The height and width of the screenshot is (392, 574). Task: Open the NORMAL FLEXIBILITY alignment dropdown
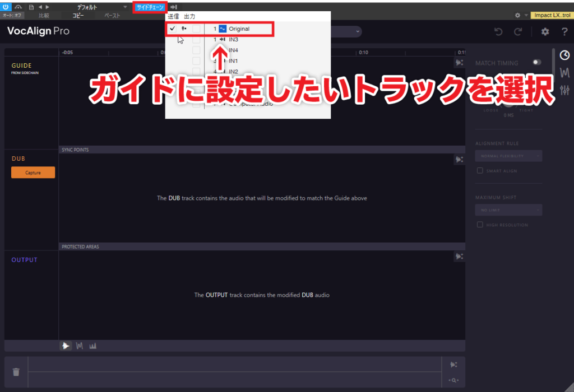(x=508, y=156)
